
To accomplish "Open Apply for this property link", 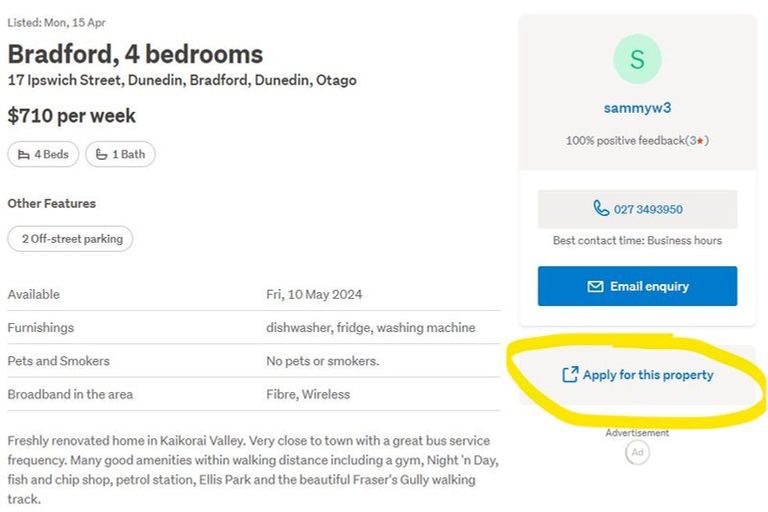I will (648, 375).
